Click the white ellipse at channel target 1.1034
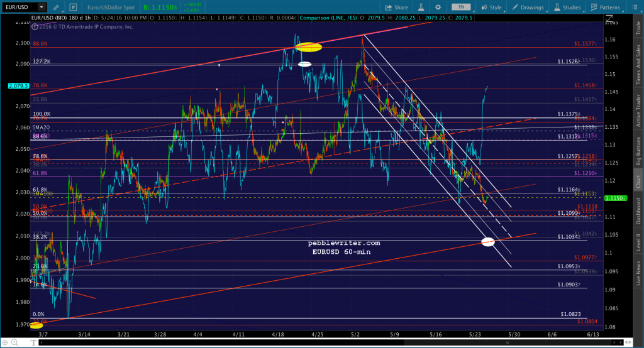 coord(488,242)
